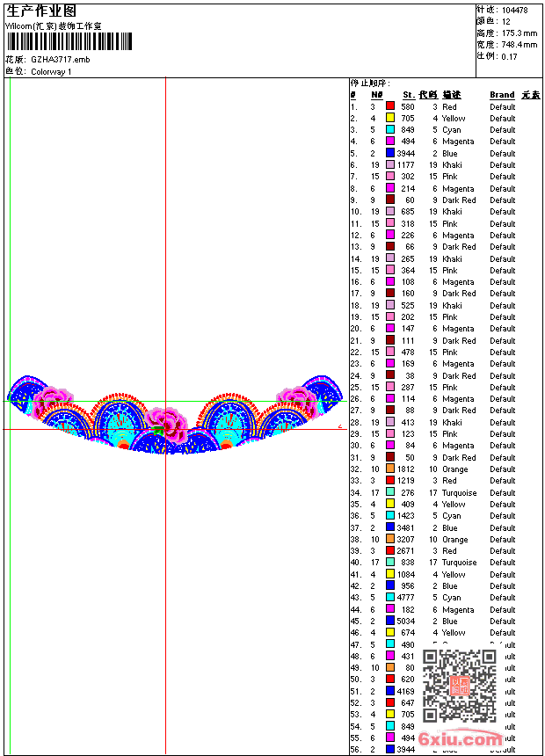Image resolution: width=545 pixels, height=756 pixels.
Task: Select the stitch count '3207'
Action: pyautogui.click(x=405, y=540)
